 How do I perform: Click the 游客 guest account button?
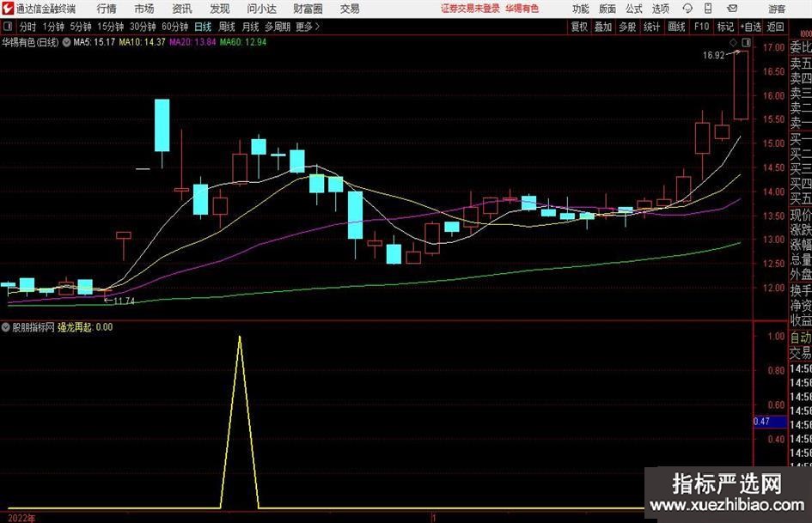point(777,9)
